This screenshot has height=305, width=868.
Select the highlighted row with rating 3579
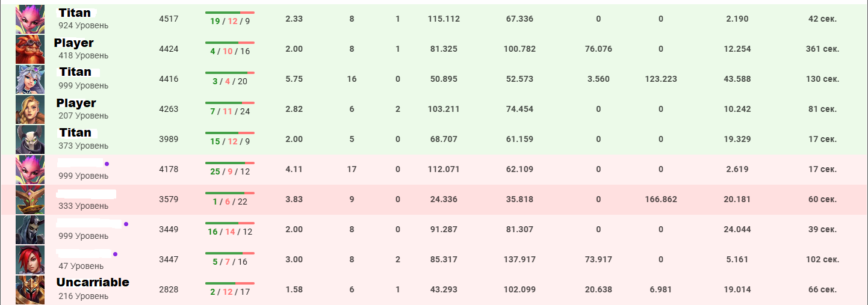point(433,200)
